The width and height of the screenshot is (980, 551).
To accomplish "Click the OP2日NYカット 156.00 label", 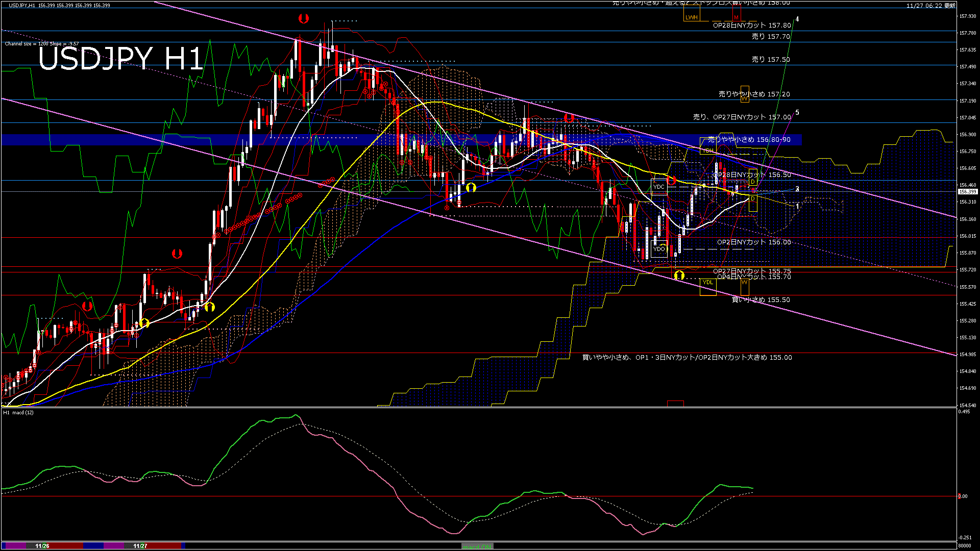I will click(754, 242).
